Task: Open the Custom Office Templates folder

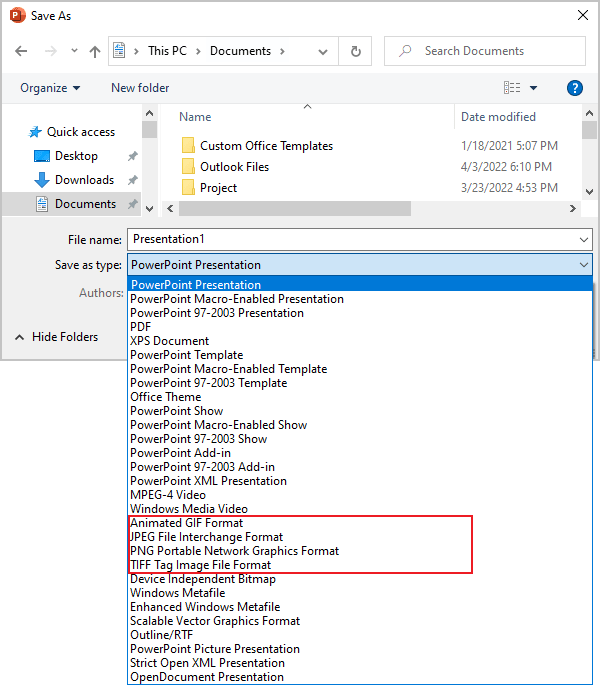Action: 266,146
